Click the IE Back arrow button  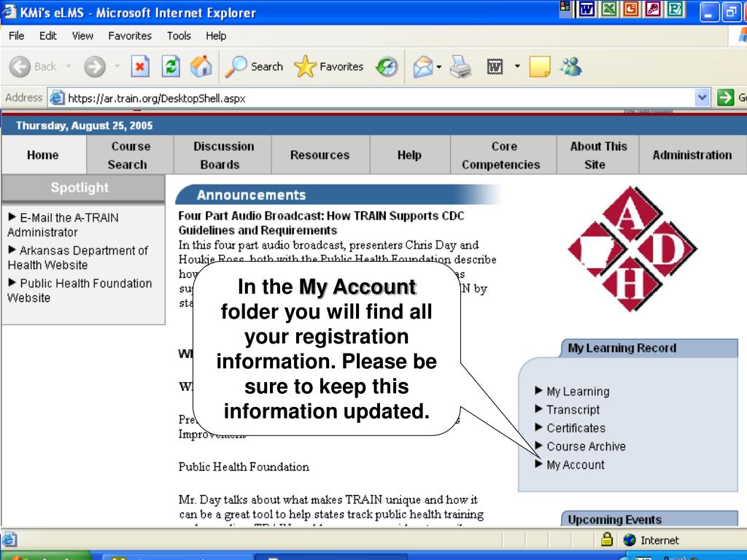pos(20,66)
